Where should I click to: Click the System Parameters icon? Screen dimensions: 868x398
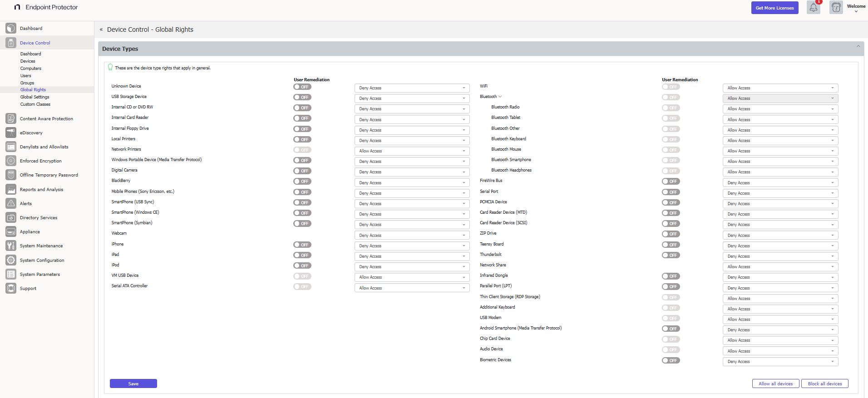11,274
